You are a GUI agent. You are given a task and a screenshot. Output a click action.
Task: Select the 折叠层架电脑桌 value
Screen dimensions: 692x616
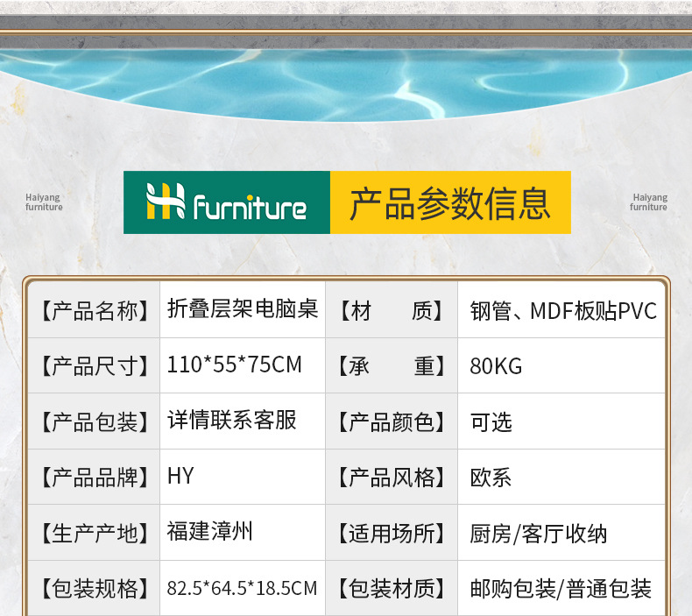click(x=243, y=308)
